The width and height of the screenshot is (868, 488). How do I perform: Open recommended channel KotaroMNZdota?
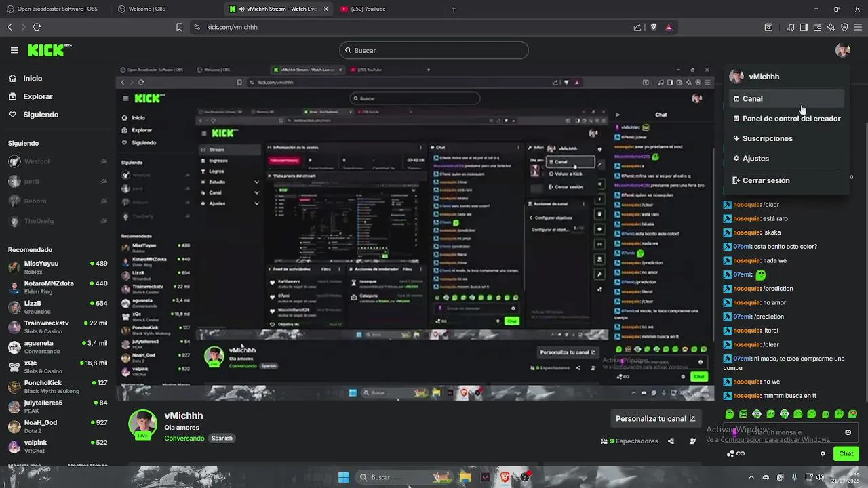click(58, 287)
